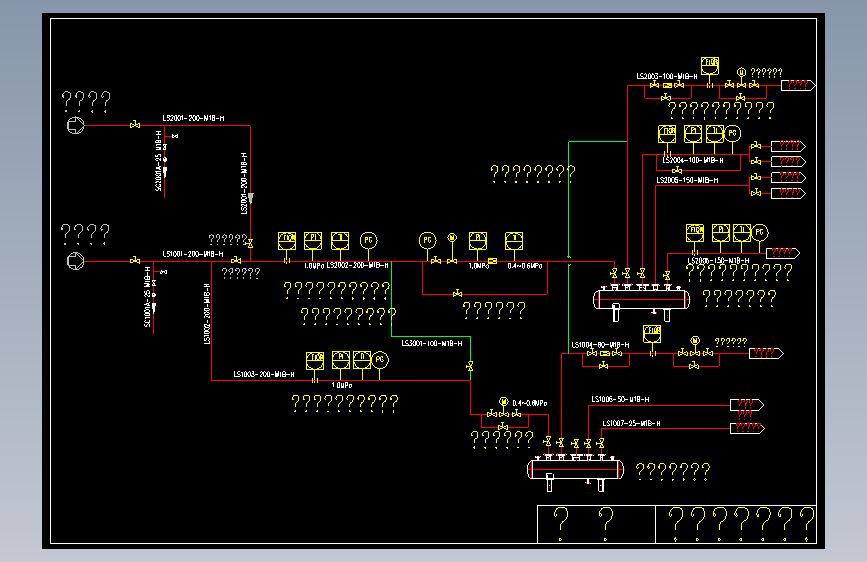
Task: Click the steam trap symbol on SC1001A branch
Action: [x=154, y=295]
